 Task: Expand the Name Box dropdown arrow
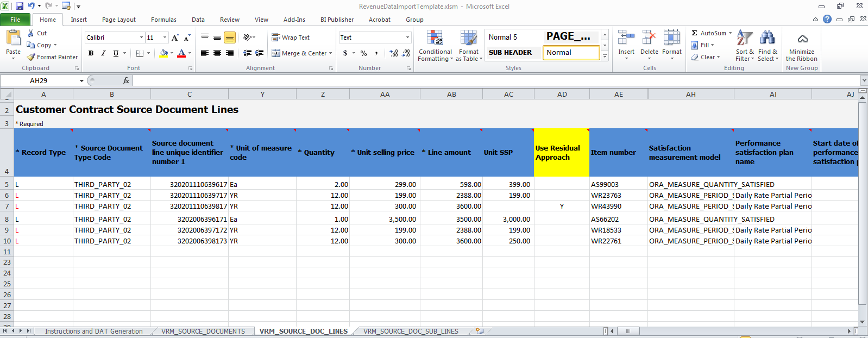pyautogui.click(x=81, y=80)
